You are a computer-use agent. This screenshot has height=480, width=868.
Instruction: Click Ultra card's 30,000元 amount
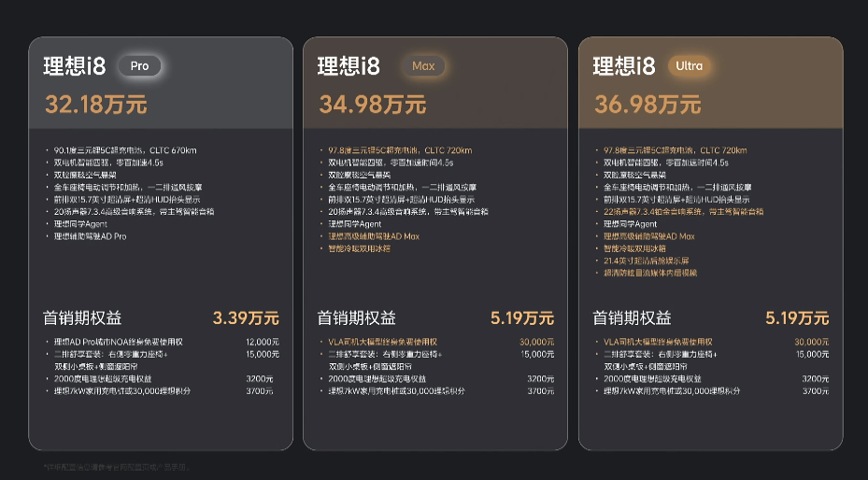(812, 342)
